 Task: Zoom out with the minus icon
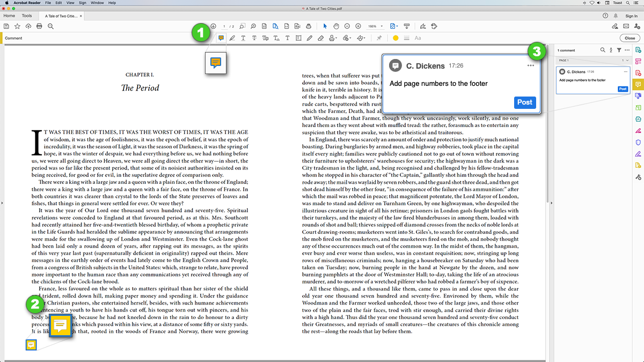click(347, 26)
